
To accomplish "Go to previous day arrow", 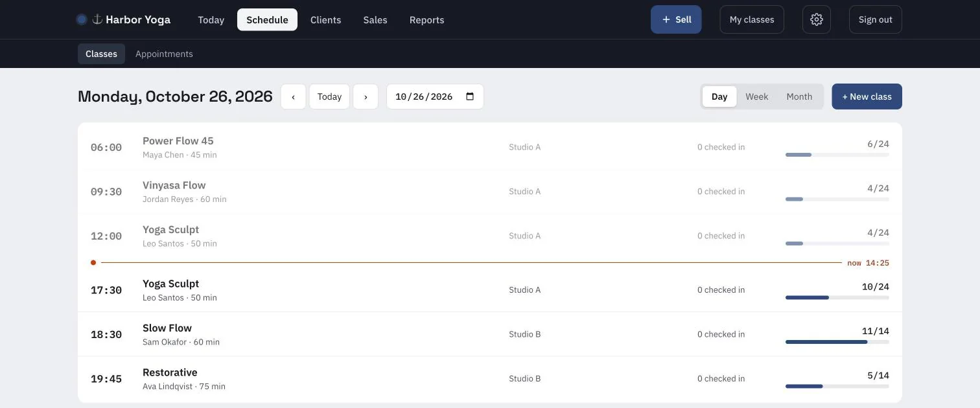I will pos(293,96).
